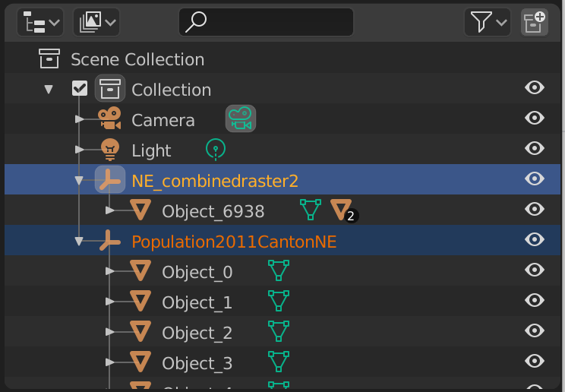Screen dimensions: 565x392
Task: Open the outliner Filter dropdown
Action: [x=488, y=22]
